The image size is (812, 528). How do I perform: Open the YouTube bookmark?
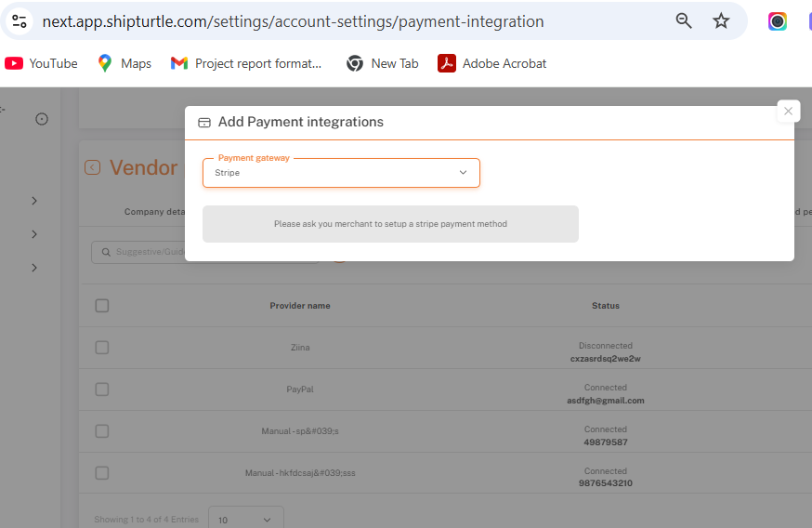click(41, 63)
